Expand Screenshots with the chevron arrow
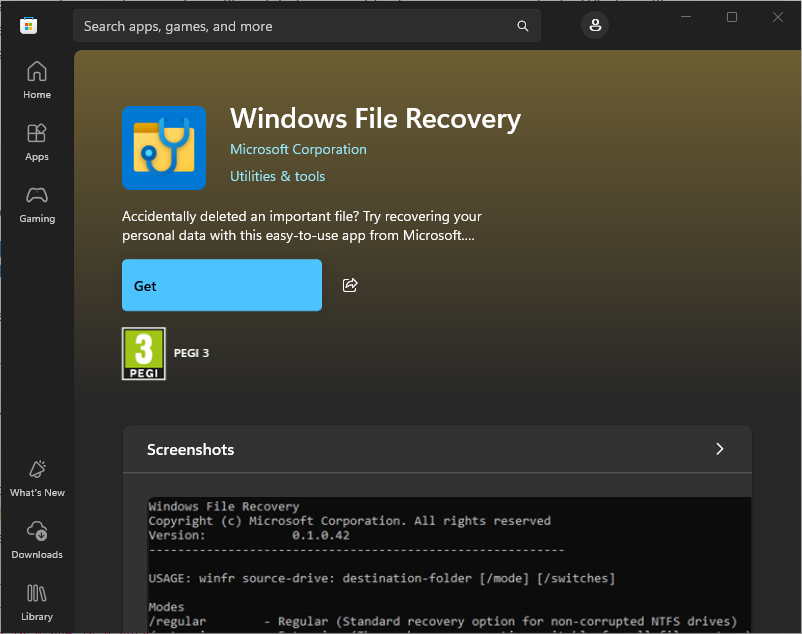Image resolution: width=802 pixels, height=634 pixels. [720, 449]
